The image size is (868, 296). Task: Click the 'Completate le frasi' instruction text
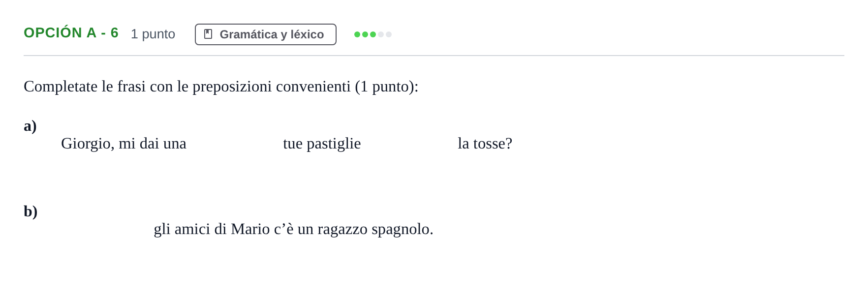221,87
